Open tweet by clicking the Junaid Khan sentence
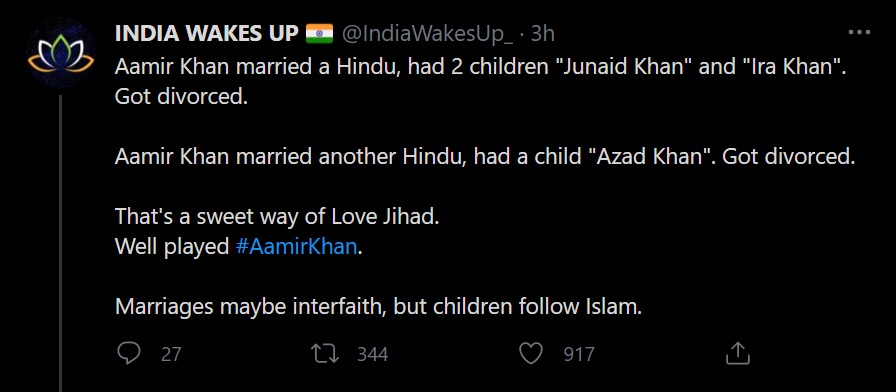The width and height of the screenshot is (896, 392). pos(481,67)
